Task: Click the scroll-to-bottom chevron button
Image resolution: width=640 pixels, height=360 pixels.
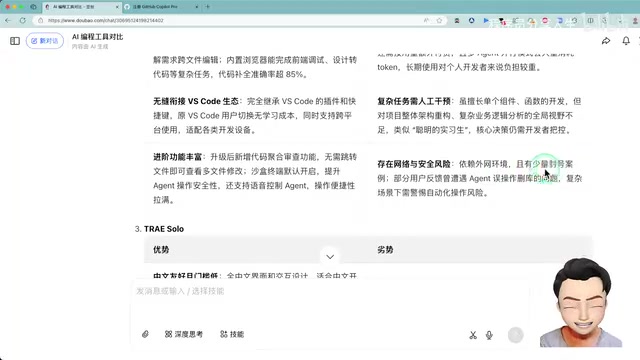Action: coord(330,257)
